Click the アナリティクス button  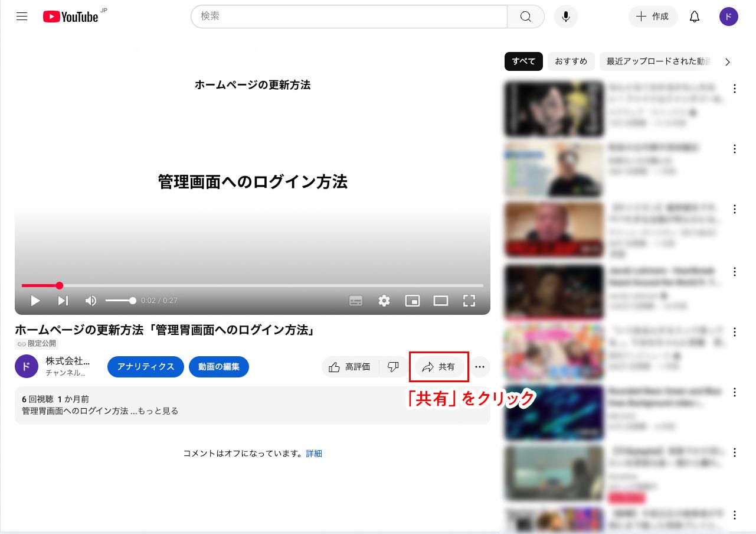pyautogui.click(x=146, y=367)
